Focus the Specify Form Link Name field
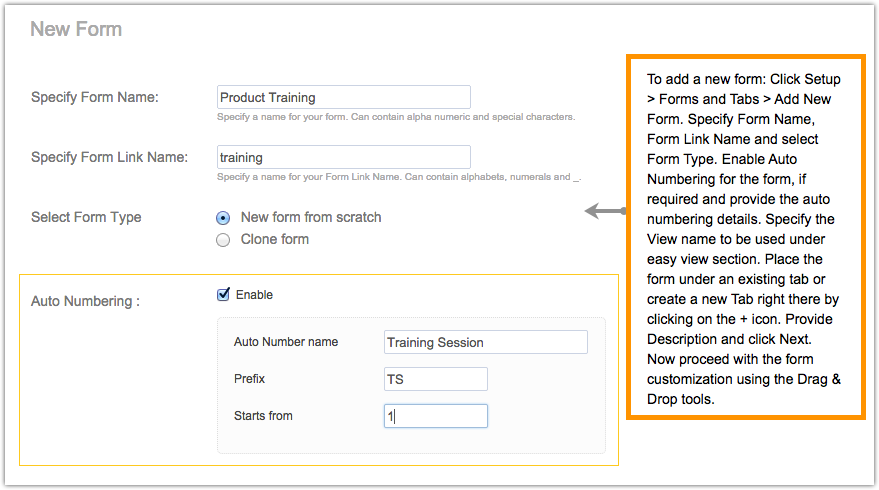Image resolution: width=879 pixels, height=490 pixels. click(x=343, y=157)
